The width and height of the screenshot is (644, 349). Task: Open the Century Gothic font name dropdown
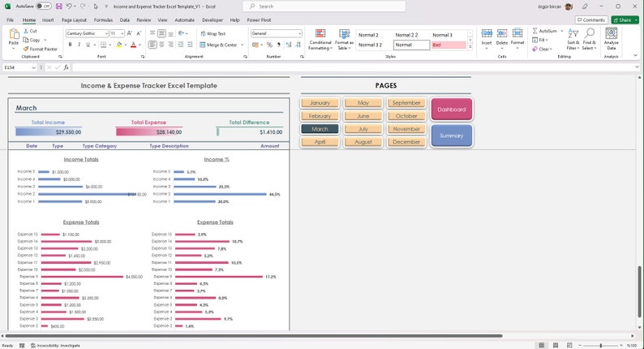coord(106,34)
